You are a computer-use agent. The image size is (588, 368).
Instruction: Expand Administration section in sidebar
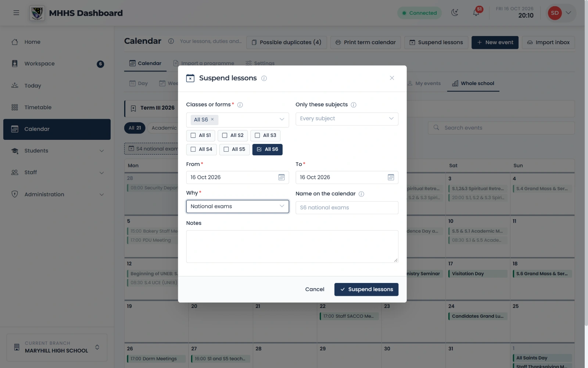coord(57,194)
